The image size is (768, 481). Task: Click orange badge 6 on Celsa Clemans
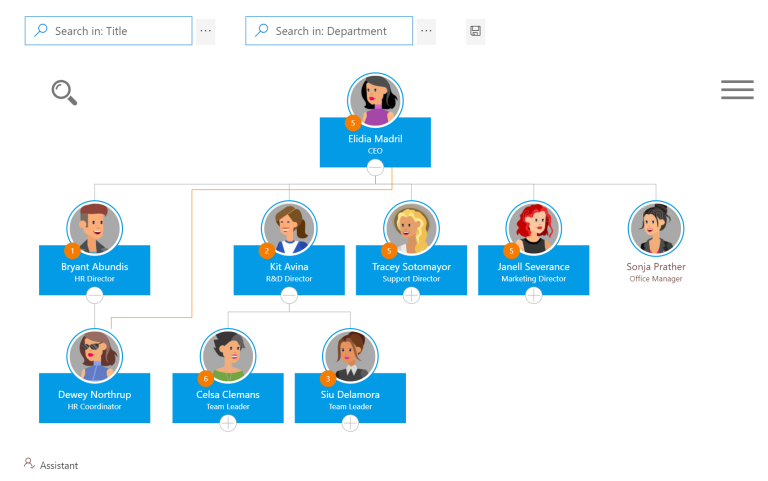(x=206, y=379)
